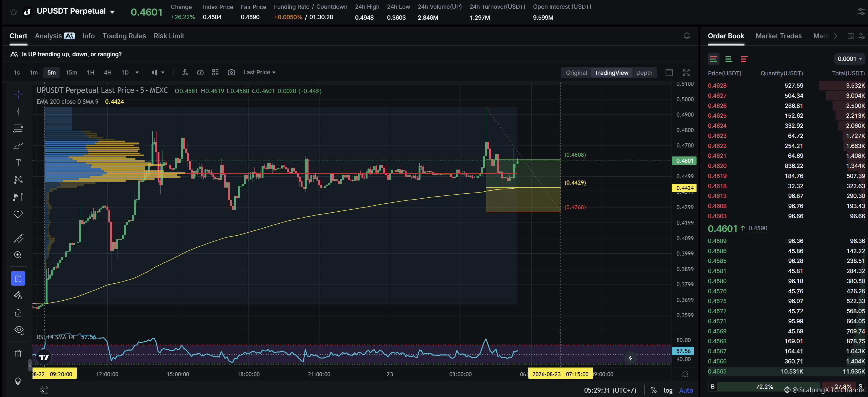
Task: Show sell orders only view
Action: click(x=744, y=59)
